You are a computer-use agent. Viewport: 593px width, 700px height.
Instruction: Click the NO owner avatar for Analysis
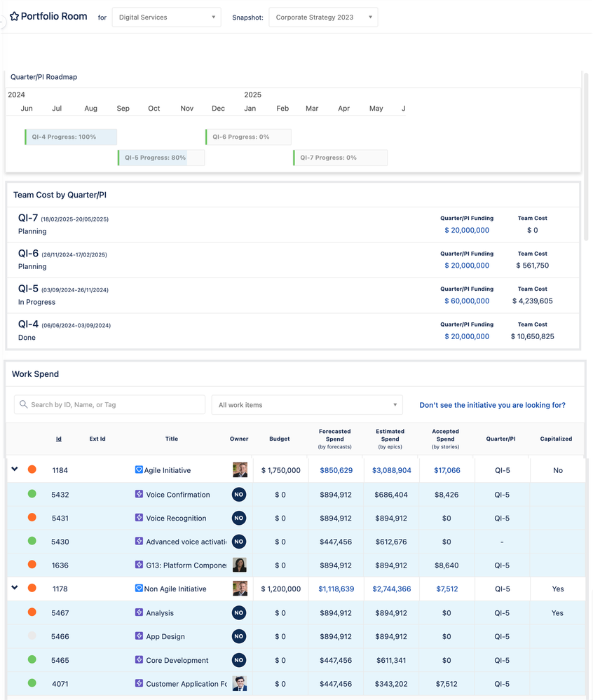[x=239, y=613]
